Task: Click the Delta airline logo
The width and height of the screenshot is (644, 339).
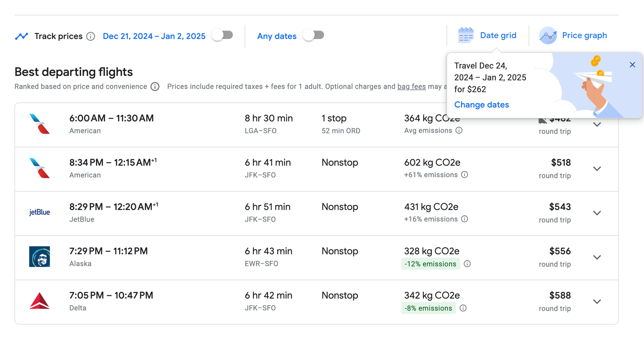Action: click(40, 301)
